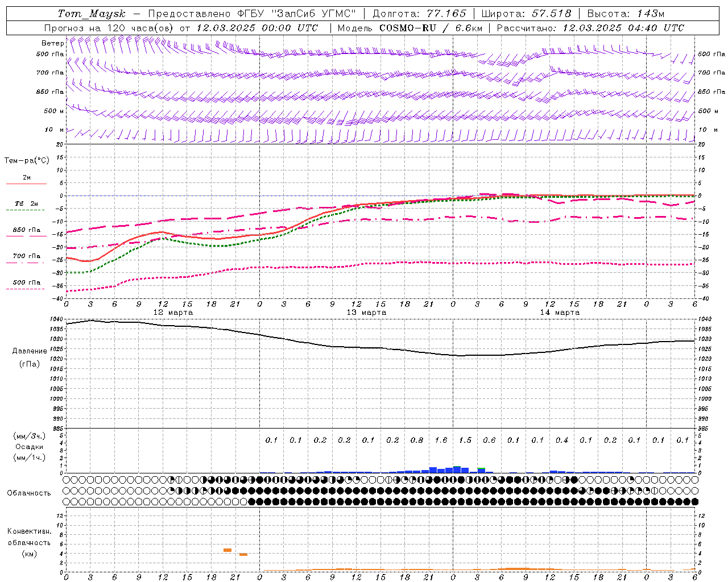This screenshot has height=582, width=728.
Task: Click the 0.6 three-hour precipitation value
Action: click(x=489, y=440)
